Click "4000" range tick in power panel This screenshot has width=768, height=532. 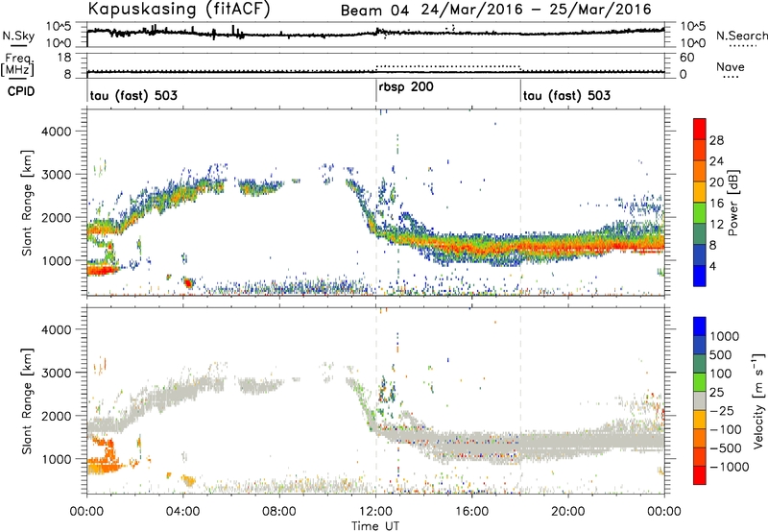tap(57, 132)
